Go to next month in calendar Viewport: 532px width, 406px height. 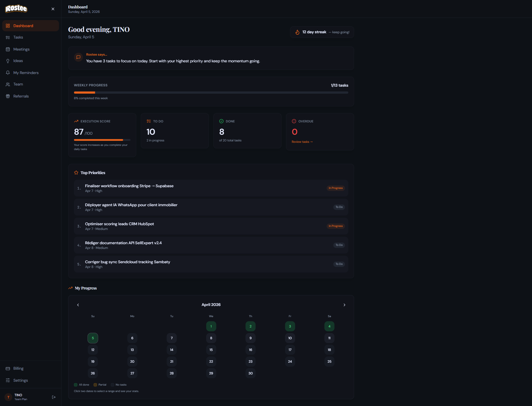[344, 305]
